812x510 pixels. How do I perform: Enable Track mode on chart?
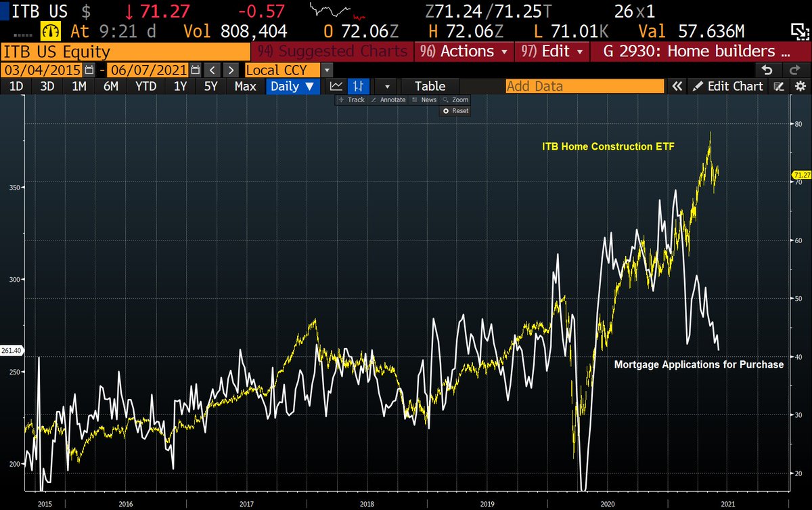click(x=352, y=100)
